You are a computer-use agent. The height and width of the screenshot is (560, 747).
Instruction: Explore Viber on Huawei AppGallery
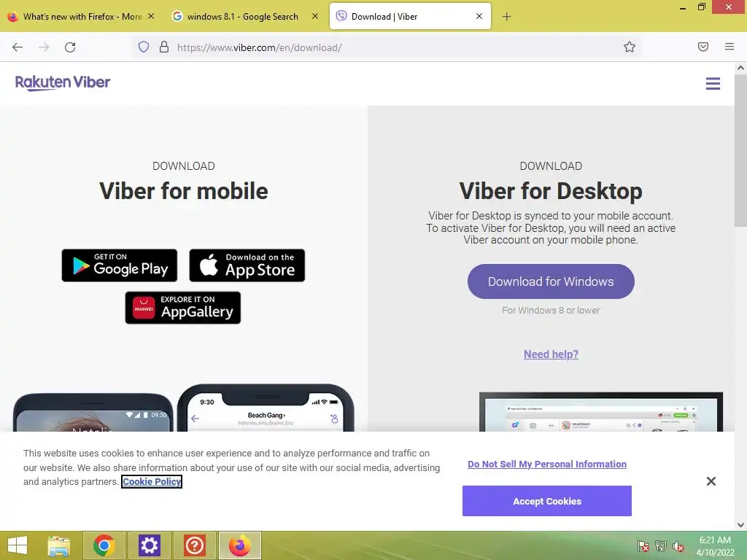click(183, 308)
